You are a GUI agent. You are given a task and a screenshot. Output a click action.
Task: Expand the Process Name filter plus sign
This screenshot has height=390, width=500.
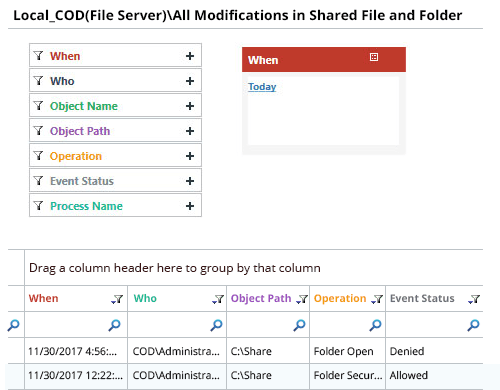pos(190,206)
